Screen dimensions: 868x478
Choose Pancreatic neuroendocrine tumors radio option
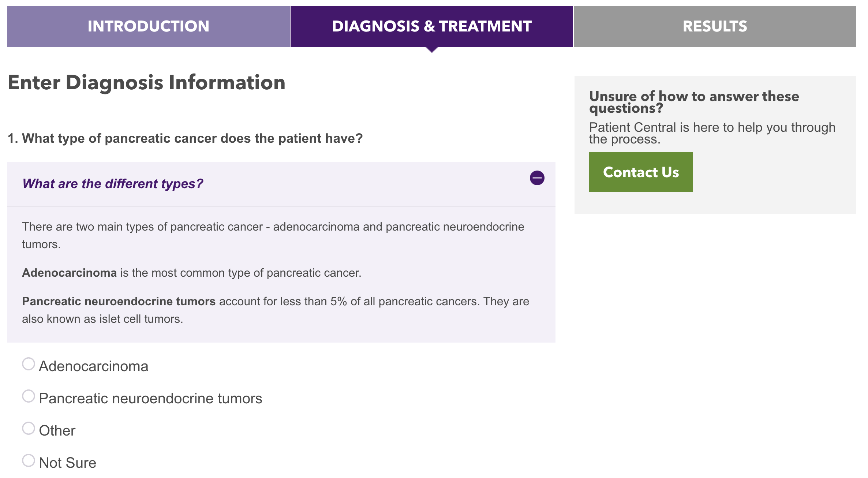click(29, 396)
